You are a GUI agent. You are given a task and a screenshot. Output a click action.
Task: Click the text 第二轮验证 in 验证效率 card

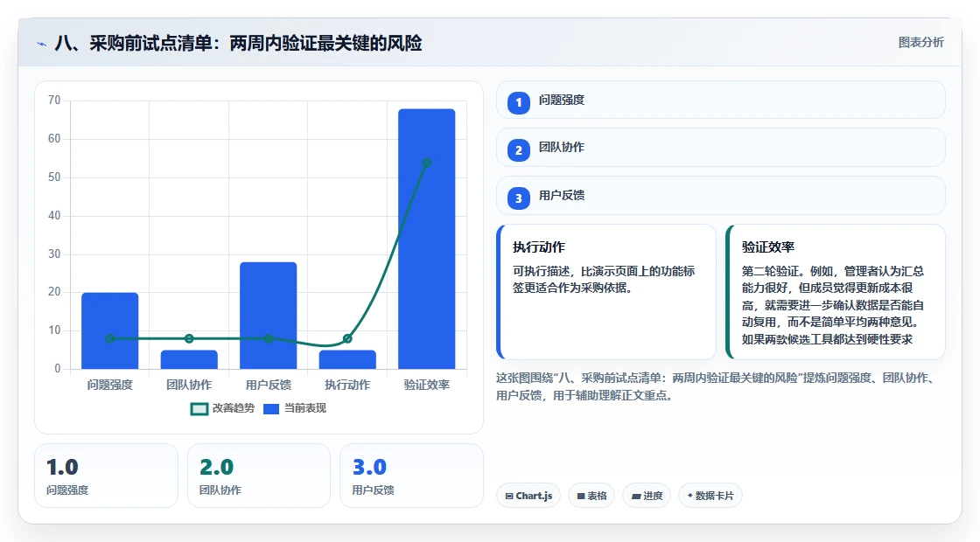[770, 272]
